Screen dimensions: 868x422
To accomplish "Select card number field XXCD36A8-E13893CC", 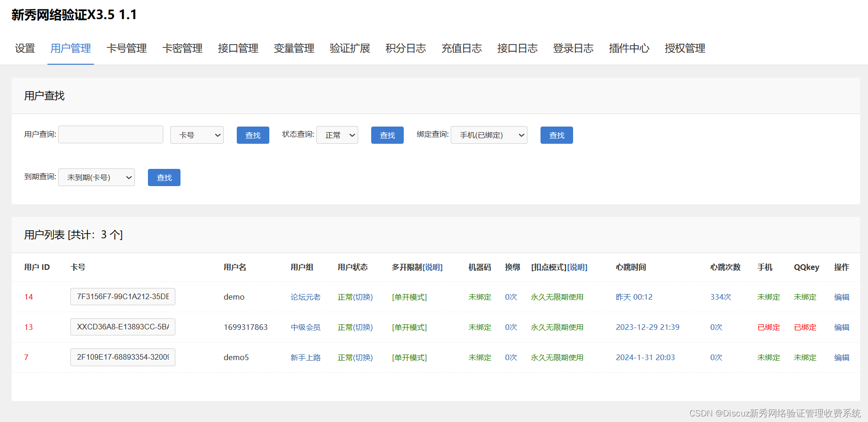I will (123, 327).
